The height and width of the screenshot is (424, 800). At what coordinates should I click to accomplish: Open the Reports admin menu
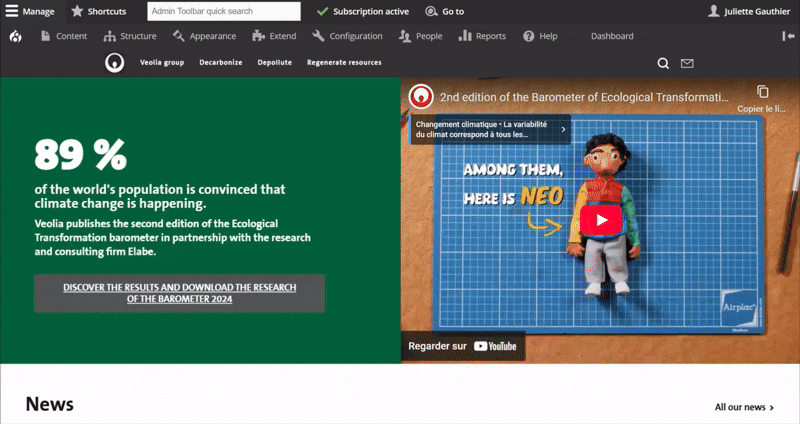482,36
